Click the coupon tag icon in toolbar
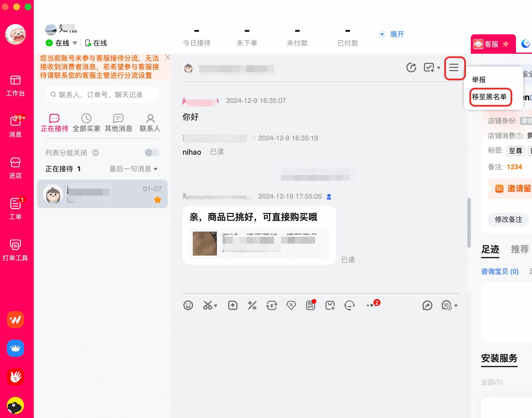 point(291,305)
